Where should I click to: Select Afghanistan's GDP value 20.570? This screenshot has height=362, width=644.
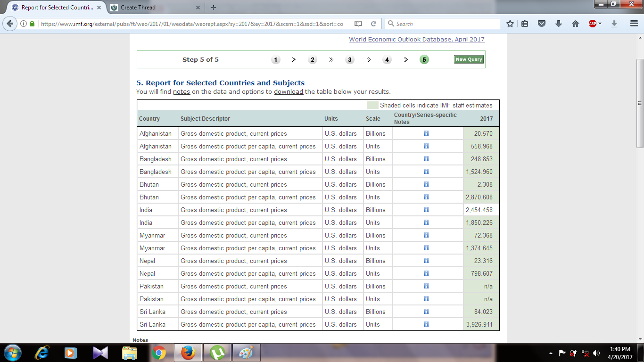pyautogui.click(x=483, y=133)
